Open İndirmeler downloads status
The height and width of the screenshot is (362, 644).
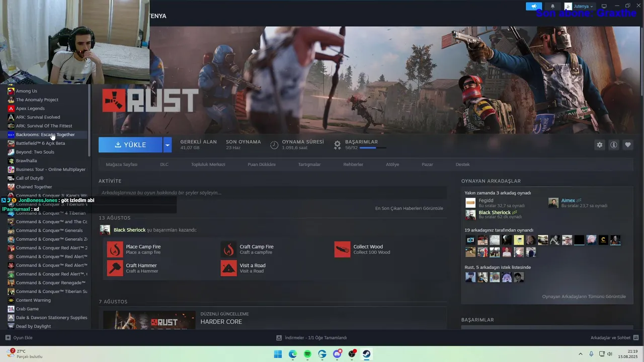(311, 338)
